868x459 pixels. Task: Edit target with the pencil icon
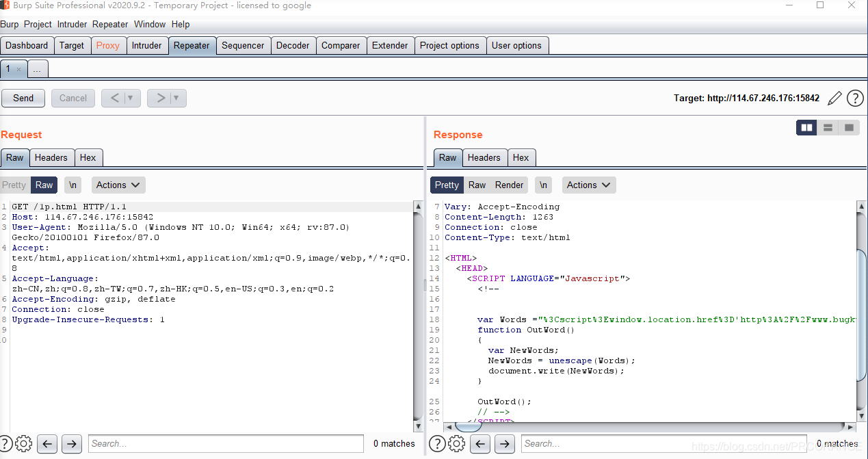tap(834, 99)
